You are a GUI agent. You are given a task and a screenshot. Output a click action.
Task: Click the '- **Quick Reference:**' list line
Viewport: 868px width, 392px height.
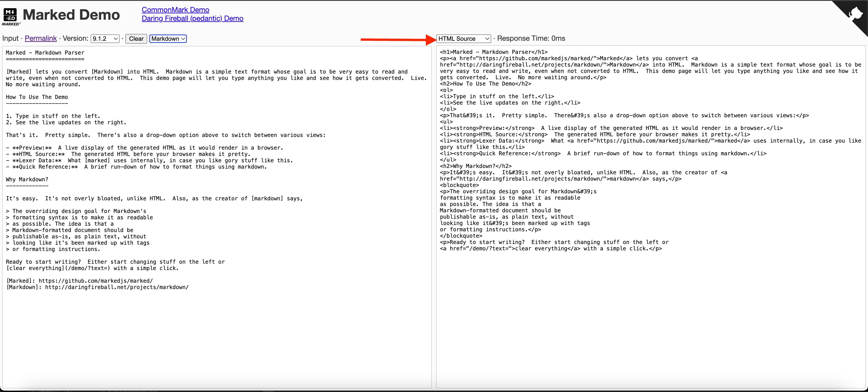[136, 167]
